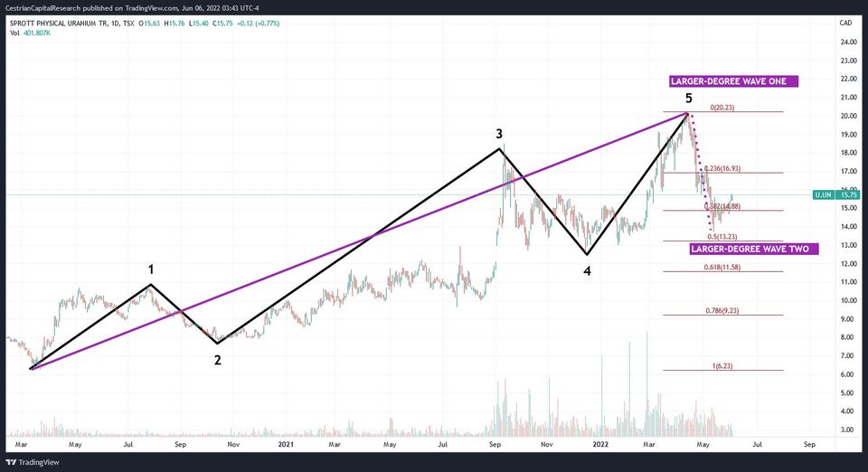Screen dimensions: 868x472
Task: Click the CAD currency label
Action: tap(845, 23)
